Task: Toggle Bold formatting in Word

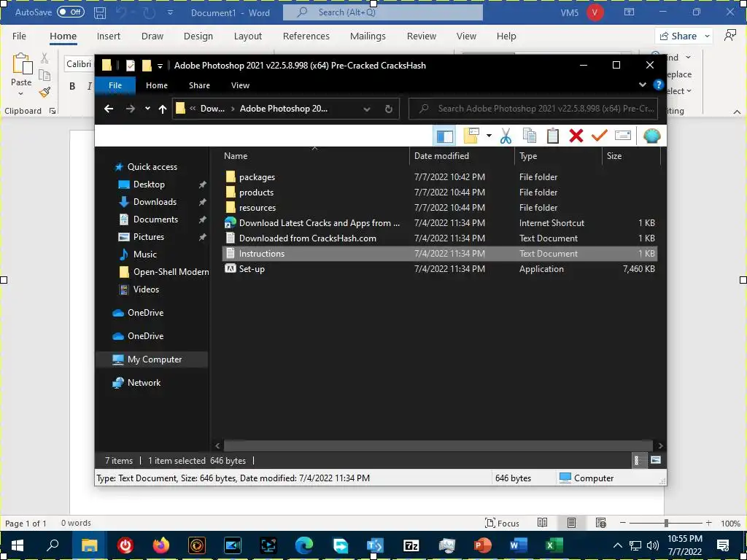Action: 72,86
